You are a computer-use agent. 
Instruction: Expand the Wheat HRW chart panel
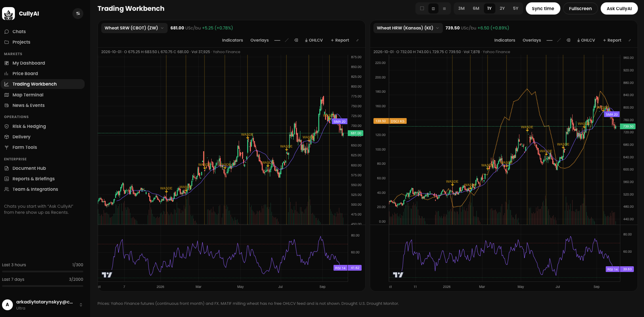[630, 40]
